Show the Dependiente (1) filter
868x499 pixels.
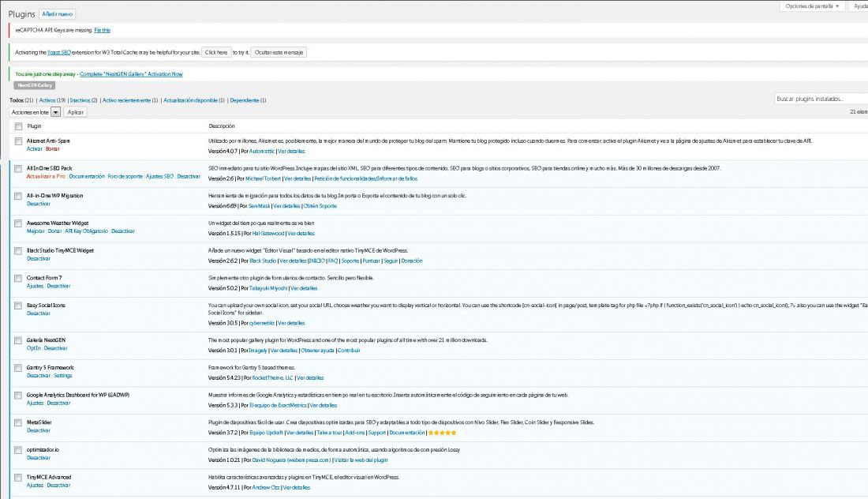pos(248,101)
